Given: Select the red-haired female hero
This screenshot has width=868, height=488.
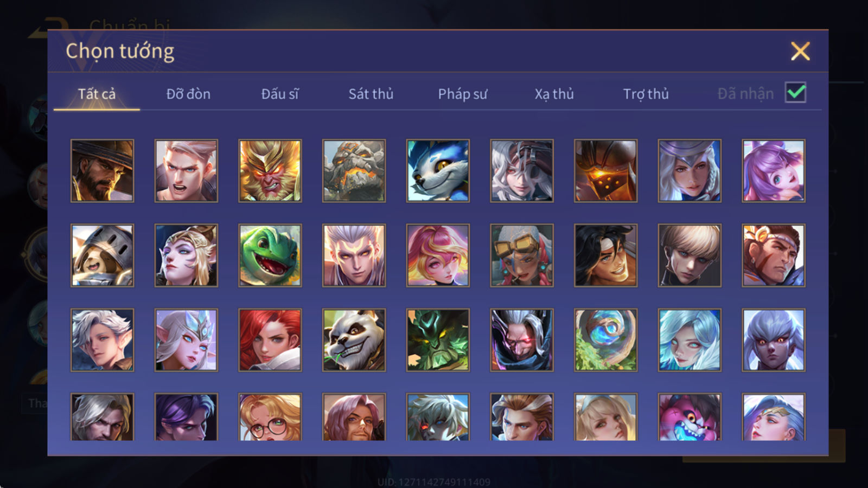Looking at the screenshot, I should pos(270,340).
